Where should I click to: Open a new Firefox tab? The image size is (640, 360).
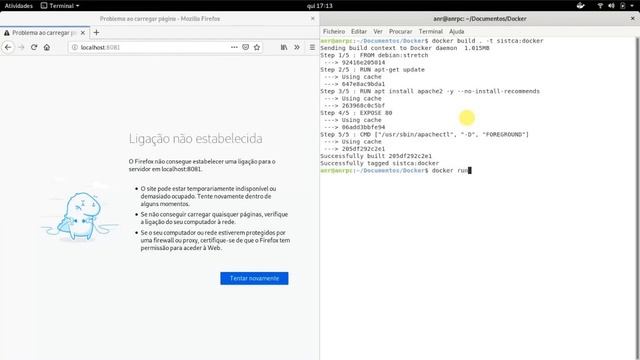coord(96,32)
